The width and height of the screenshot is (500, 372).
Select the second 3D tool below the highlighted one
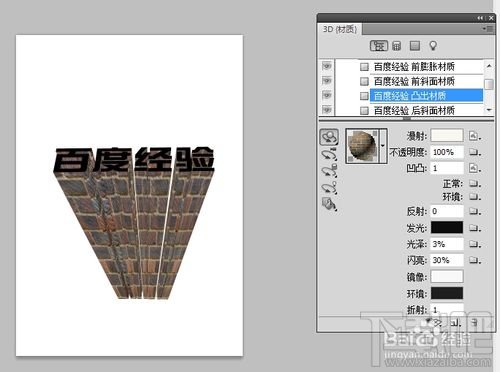[329, 155]
